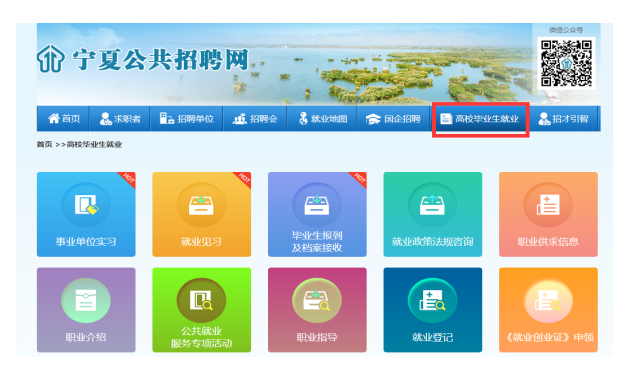The height and width of the screenshot is (373, 630).
Task: Select 公共就业服务专项活动 tile
Action: [x=201, y=310]
